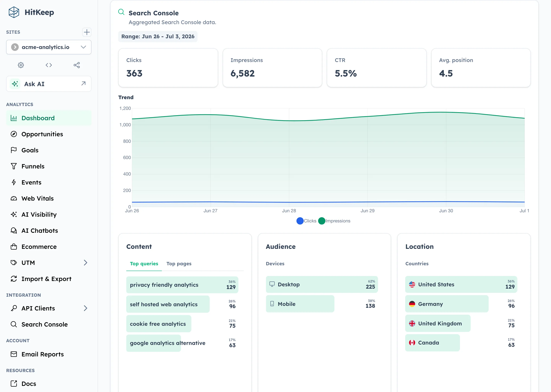Open the Ecommerce page
Viewport: 551px width, 392px height.
49,247
